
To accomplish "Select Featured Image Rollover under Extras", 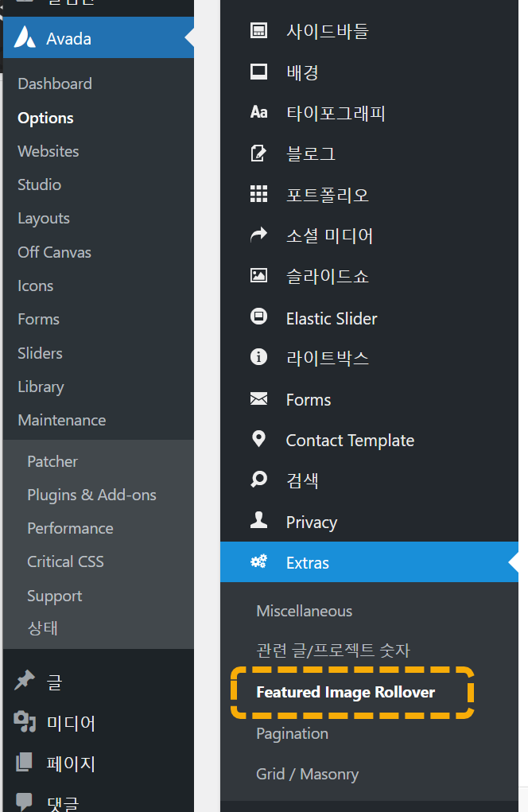I will 345,693.
